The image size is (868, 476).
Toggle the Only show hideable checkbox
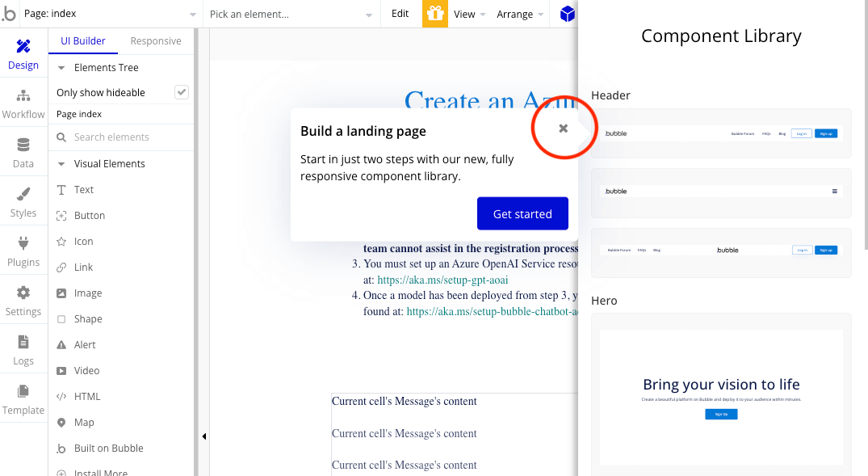pyautogui.click(x=183, y=91)
